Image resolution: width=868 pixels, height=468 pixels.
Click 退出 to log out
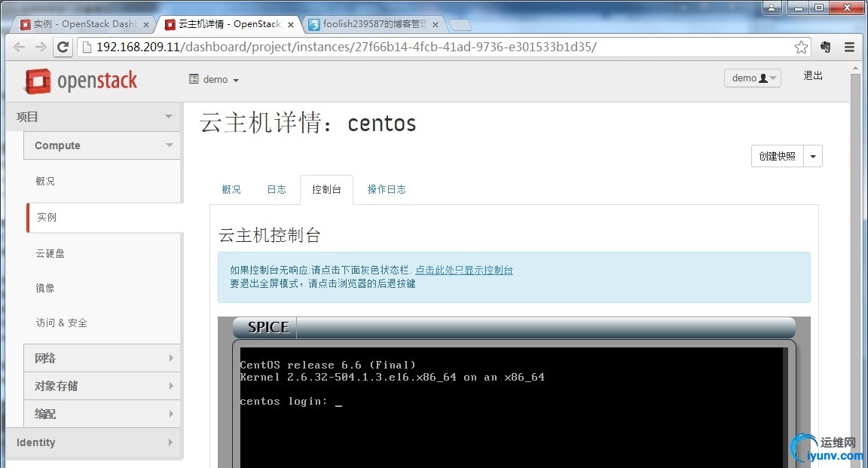(x=813, y=76)
